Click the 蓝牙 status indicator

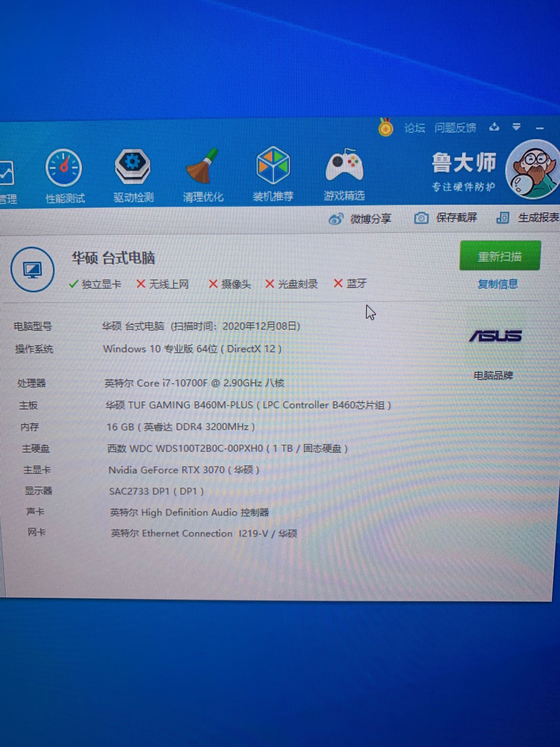click(350, 283)
